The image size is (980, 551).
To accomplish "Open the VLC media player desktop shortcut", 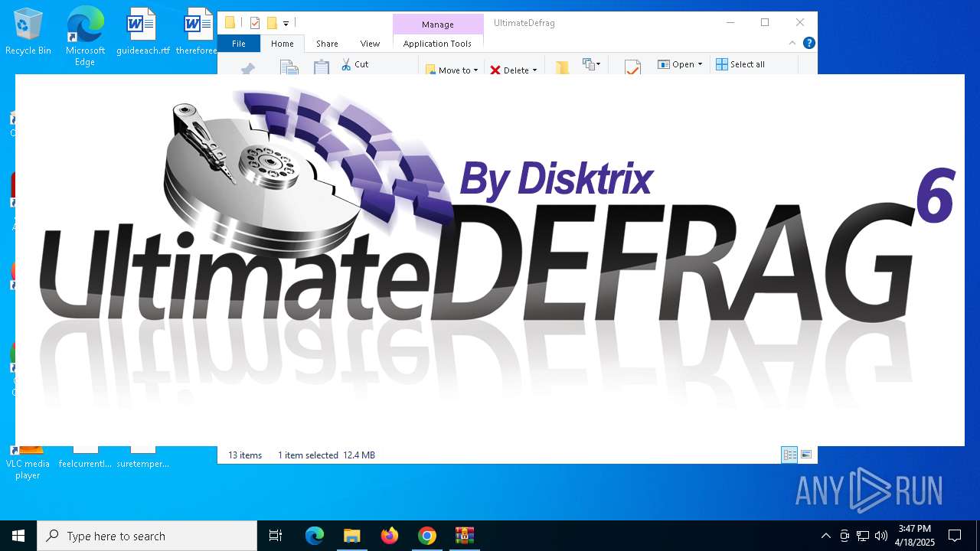I will click(28, 461).
